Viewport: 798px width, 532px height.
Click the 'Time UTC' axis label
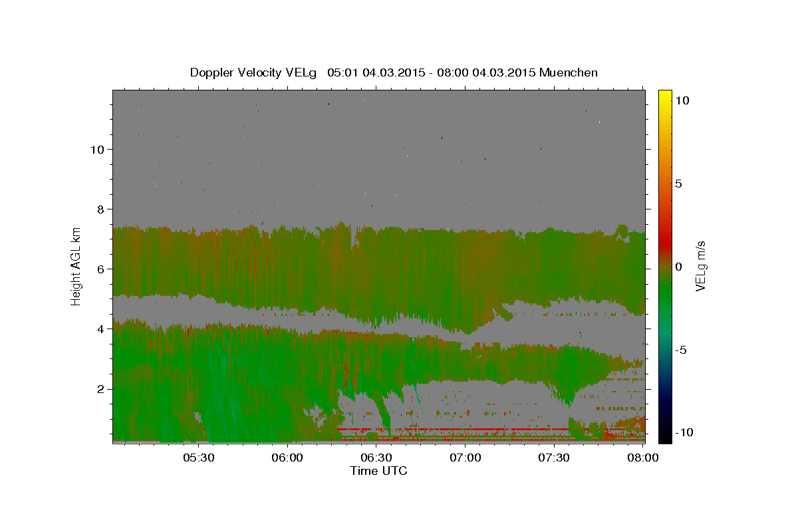pos(378,471)
